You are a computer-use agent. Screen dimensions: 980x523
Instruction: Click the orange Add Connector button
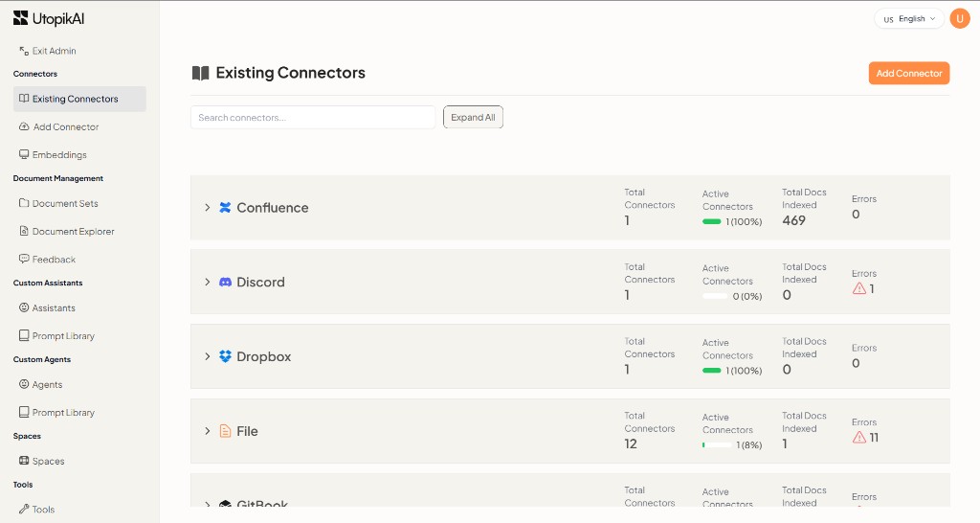coord(909,73)
